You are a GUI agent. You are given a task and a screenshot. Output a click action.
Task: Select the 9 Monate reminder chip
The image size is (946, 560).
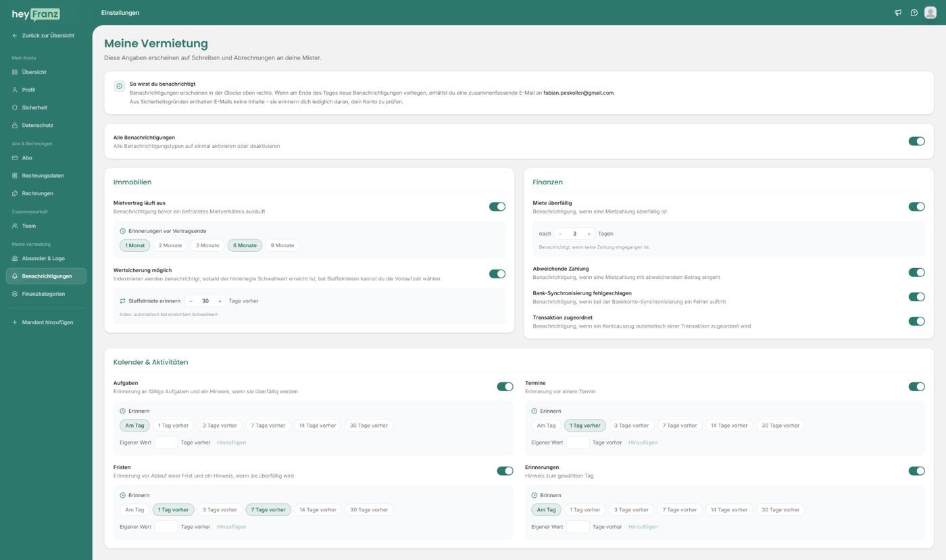[282, 245]
